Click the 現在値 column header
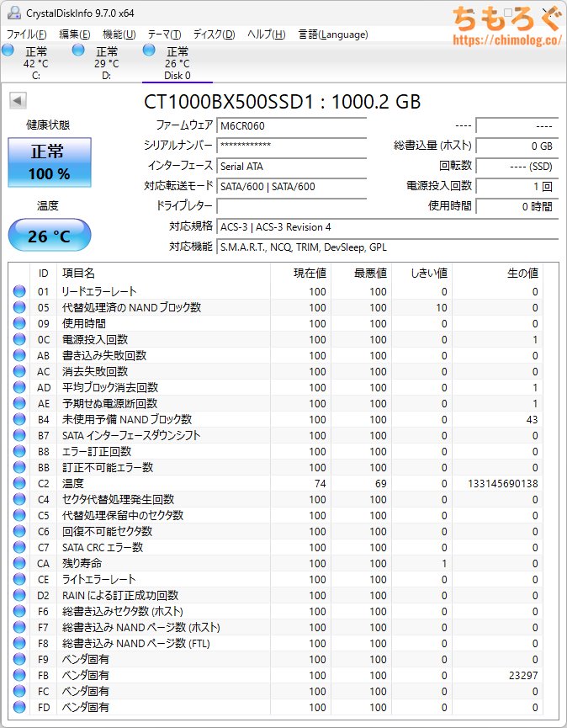 tap(300, 273)
